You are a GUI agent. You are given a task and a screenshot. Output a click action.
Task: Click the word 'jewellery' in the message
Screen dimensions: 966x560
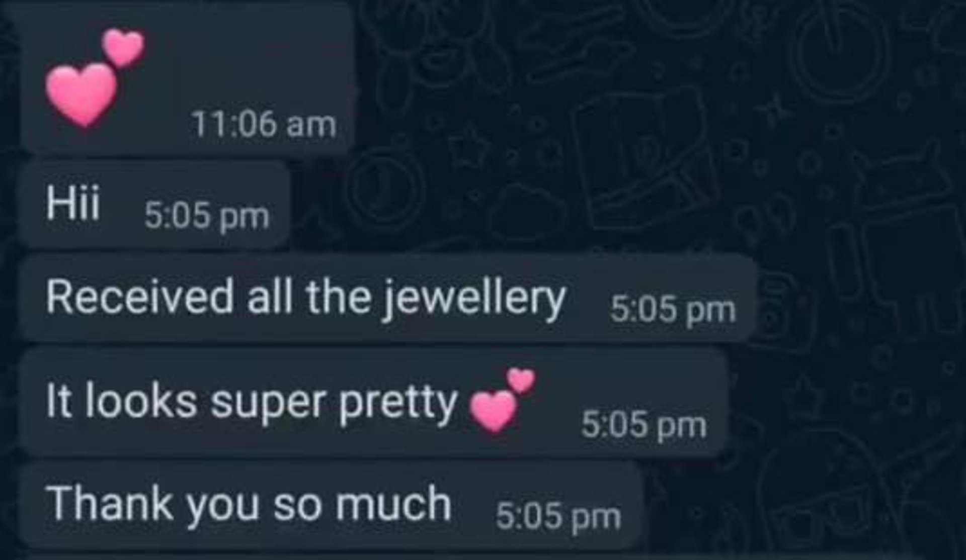[474, 300]
